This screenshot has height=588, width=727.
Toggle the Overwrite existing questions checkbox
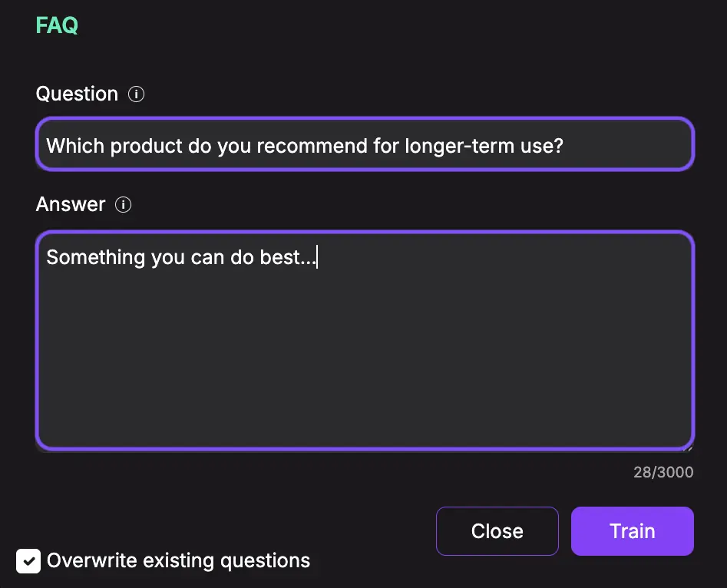(x=28, y=561)
